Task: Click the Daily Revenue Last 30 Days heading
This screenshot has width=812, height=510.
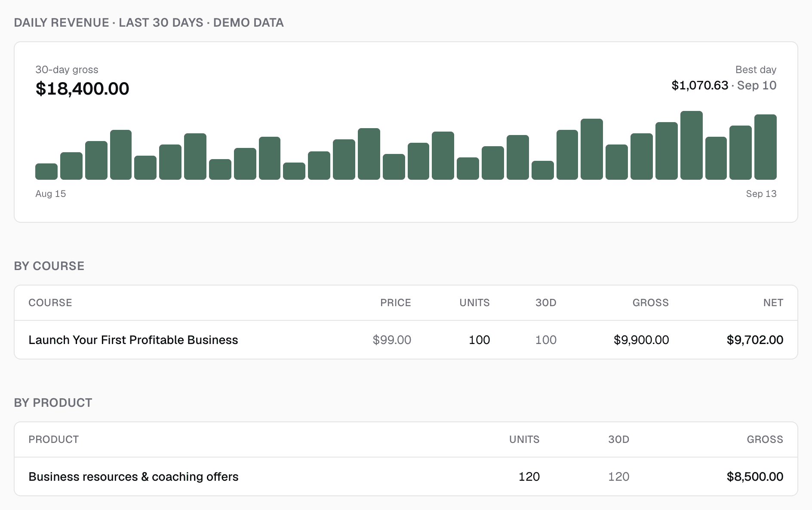Action: click(149, 22)
